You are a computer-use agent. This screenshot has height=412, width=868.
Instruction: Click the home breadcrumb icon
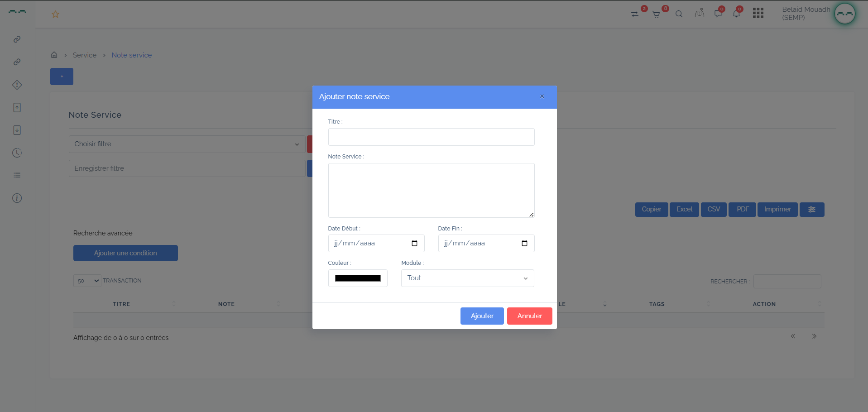[54, 55]
